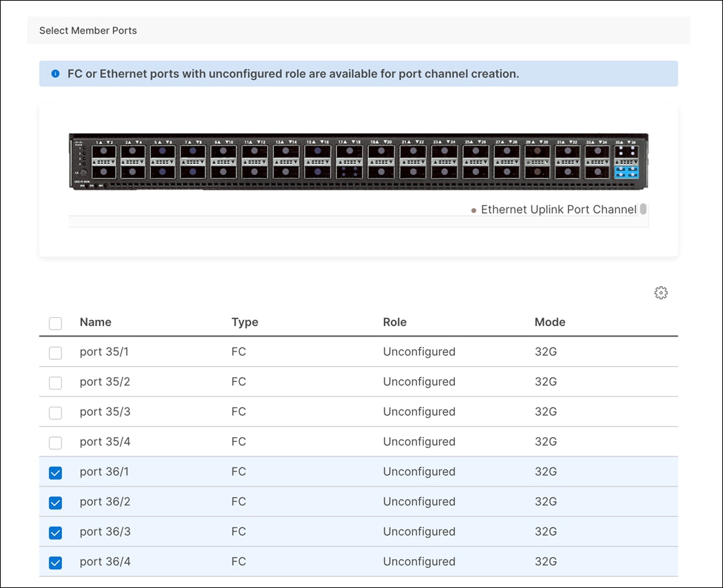723x588 pixels.
Task: Click the Select Member Ports header
Action: point(88,30)
